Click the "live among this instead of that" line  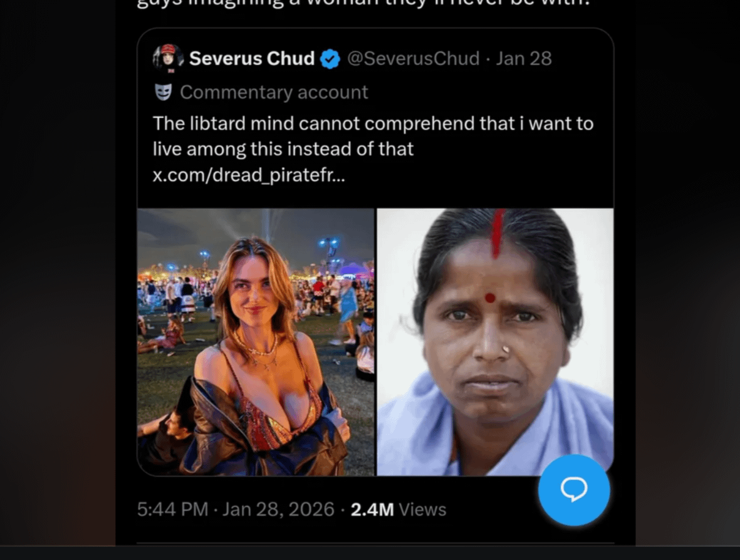pyautogui.click(x=283, y=149)
